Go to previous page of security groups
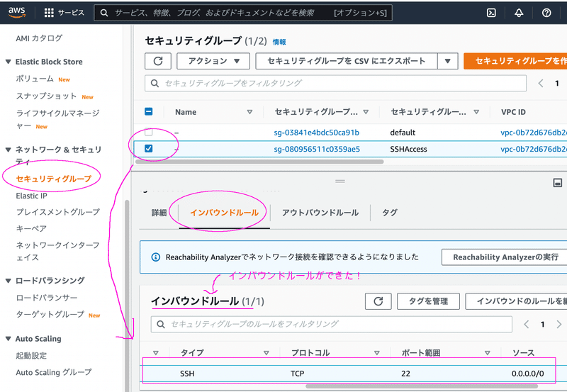The image size is (567, 392). (x=541, y=83)
